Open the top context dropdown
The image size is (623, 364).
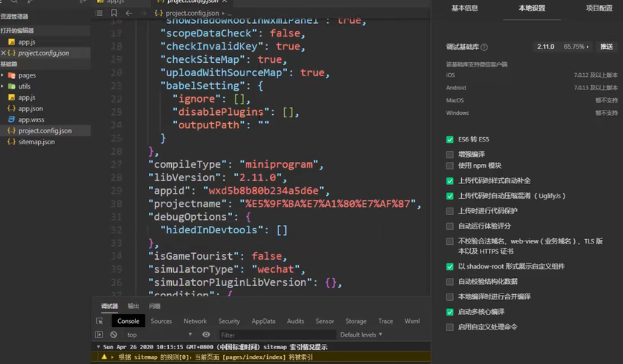tap(160, 335)
